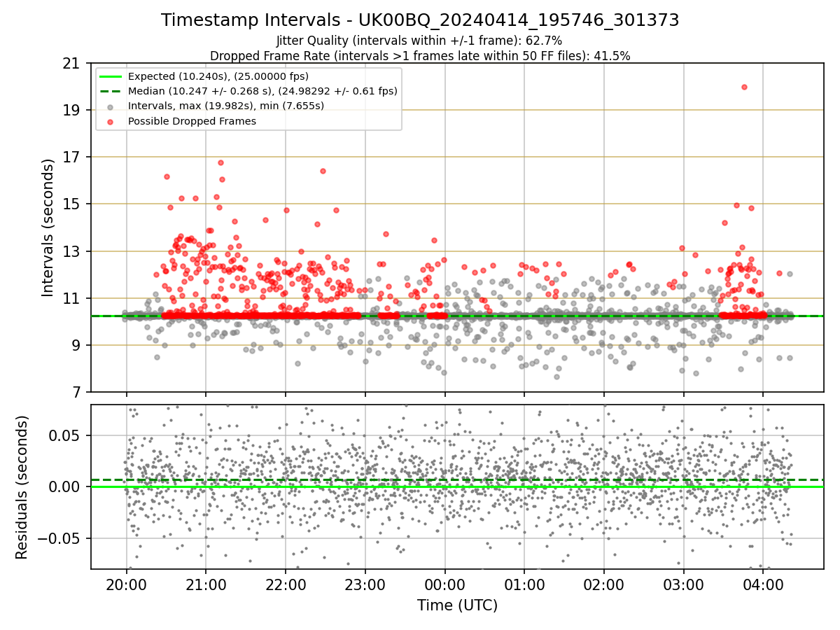This screenshot has height=630, width=840.
Task: Click the "00:00" time tick label
Action: pyautogui.click(x=444, y=584)
